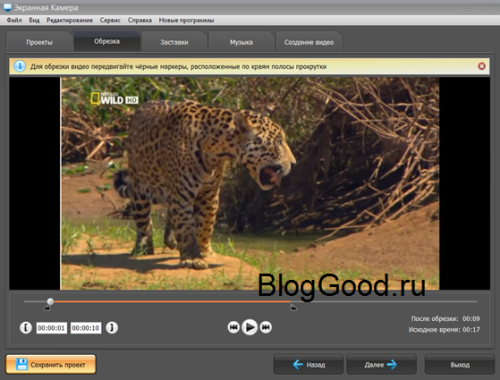The image size is (500, 380).
Task: Select the right black trim marker
Action: (x=293, y=307)
